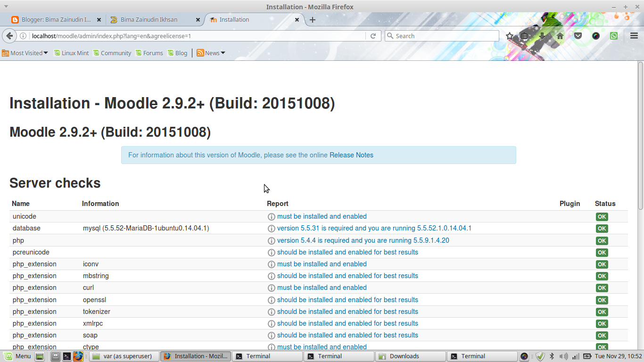Open the mbstring report link
Screen dimensions: 644x362
click(x=347, y=276)
